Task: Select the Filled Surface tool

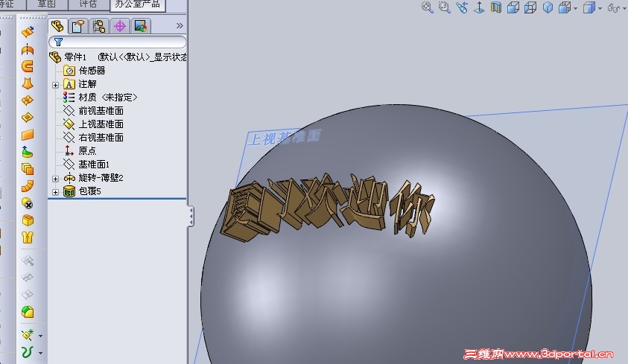Action: (28, 118)
